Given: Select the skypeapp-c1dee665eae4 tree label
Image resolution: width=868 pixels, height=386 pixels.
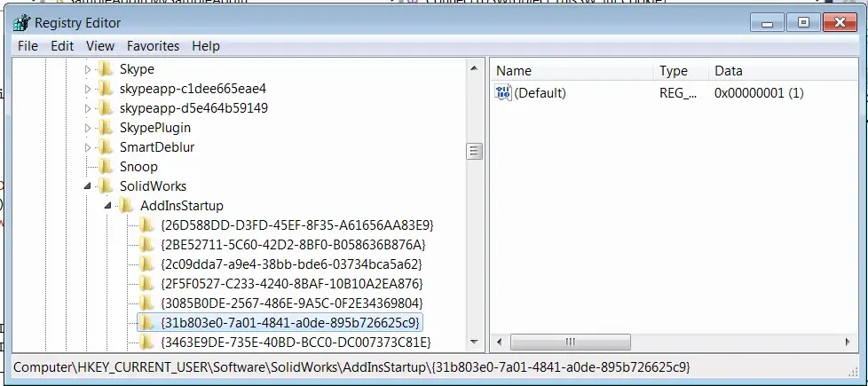Looking at the screenshot, I should click(193, 89).
